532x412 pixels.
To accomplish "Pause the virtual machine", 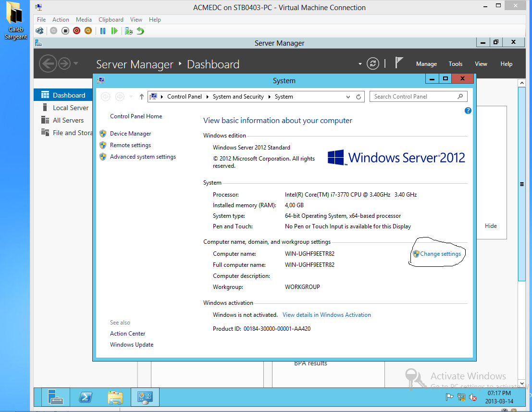I will click(103, 31).
